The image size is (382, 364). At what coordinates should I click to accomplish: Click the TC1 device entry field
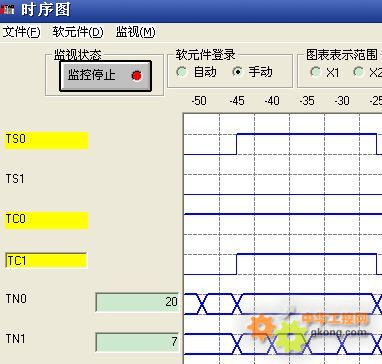tap(46, 260)
